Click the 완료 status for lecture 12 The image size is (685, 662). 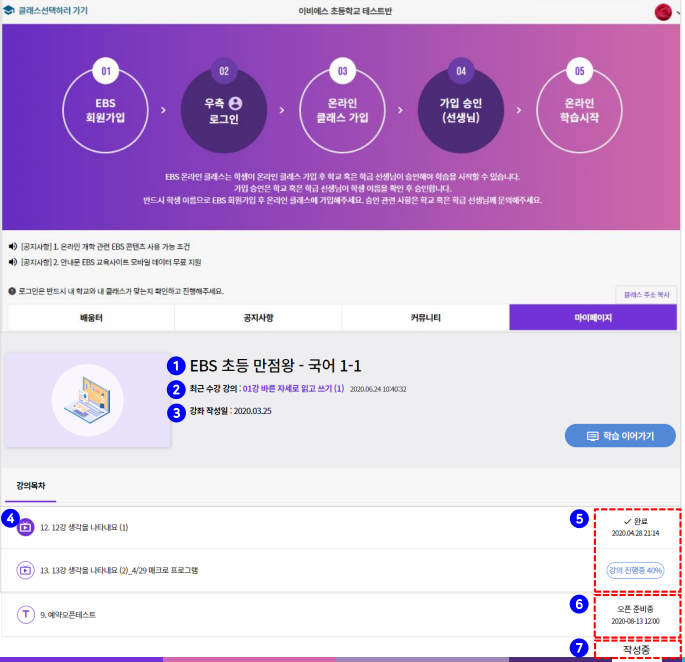[x=636, y=521]
